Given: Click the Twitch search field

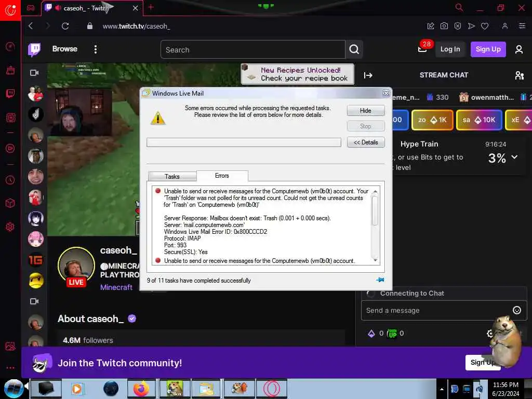Looking at the screenshot, I should 253,49.
